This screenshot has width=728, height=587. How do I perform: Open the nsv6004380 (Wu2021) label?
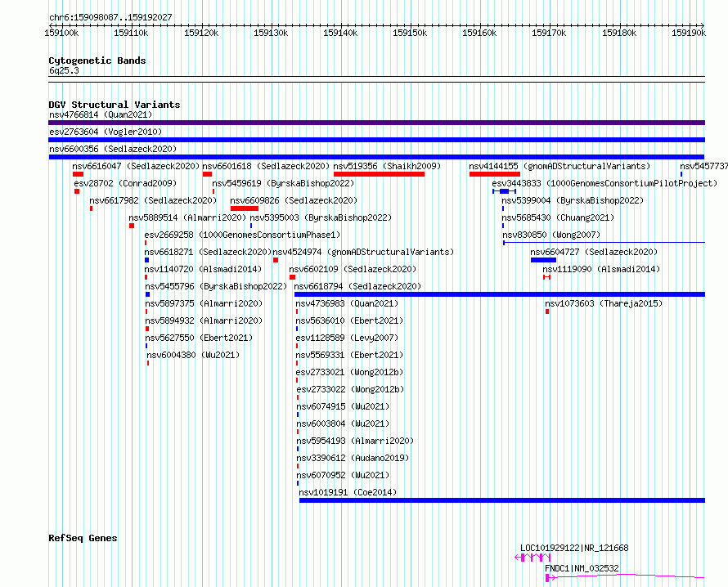[194, 355]
